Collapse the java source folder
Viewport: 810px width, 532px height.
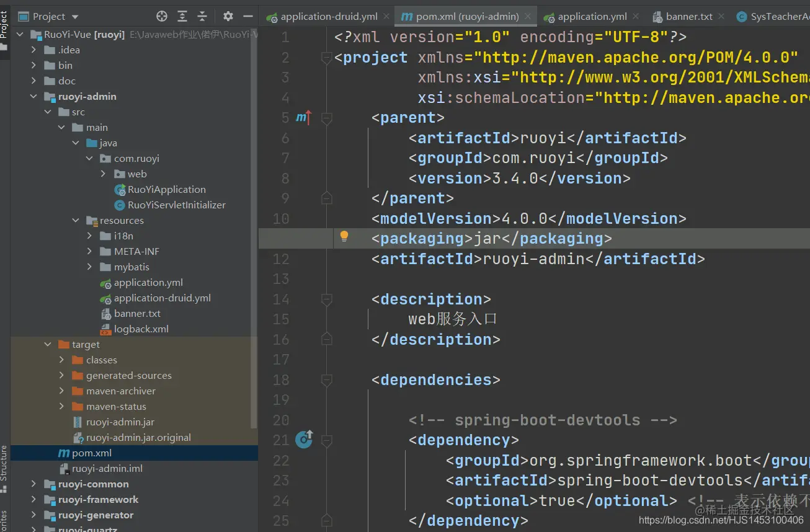click(x=76, y=143)
